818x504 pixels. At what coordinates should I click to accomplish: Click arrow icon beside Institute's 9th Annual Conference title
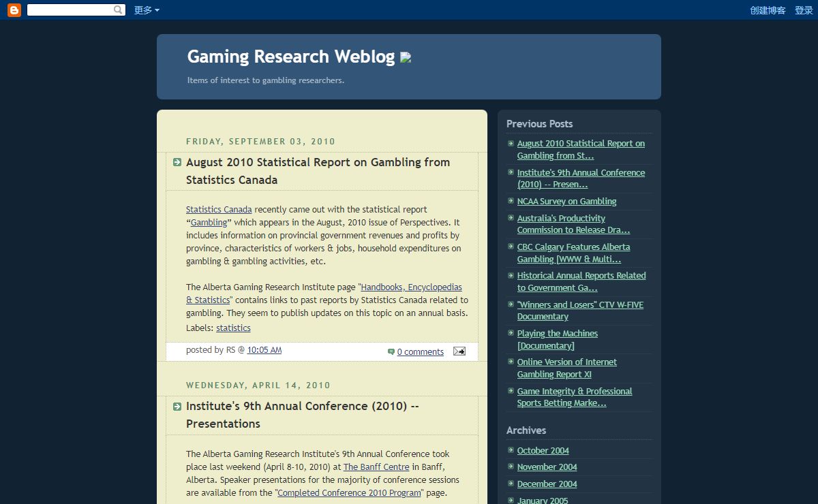click(177, 407)
